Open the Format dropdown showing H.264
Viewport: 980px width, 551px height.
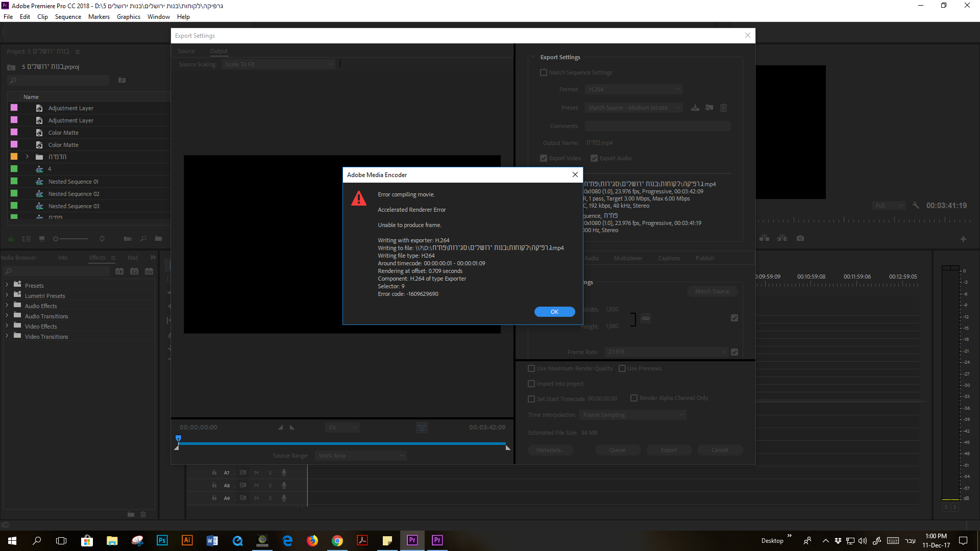click(x=633, y=89)
